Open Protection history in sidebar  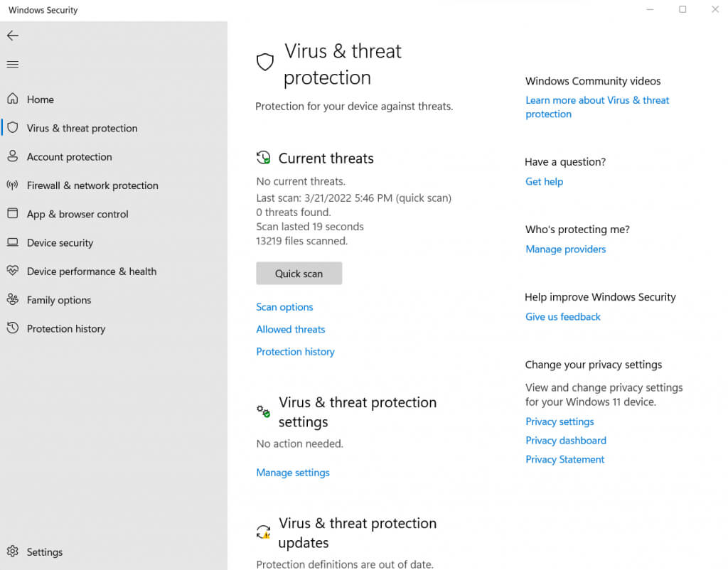click(65, 329)
